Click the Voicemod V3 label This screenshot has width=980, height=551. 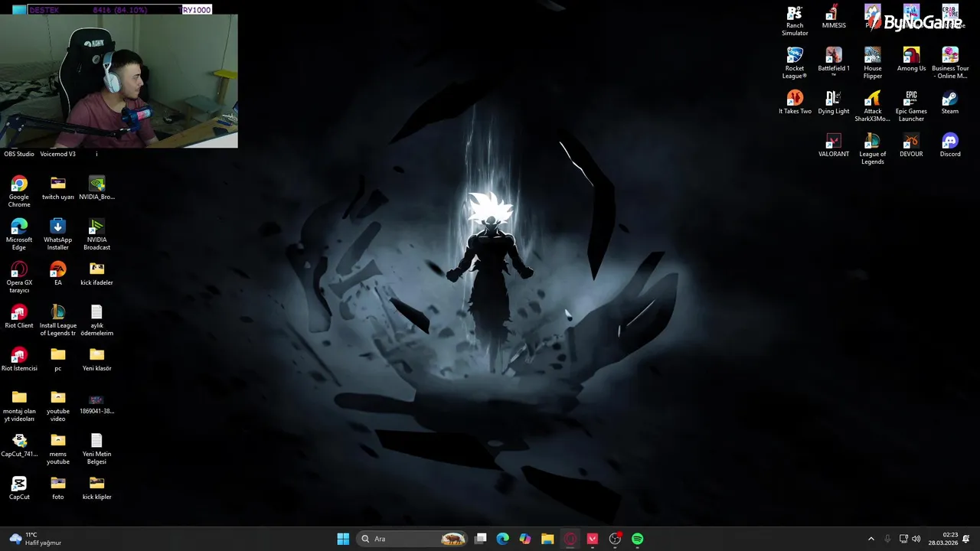coord(58,154)
